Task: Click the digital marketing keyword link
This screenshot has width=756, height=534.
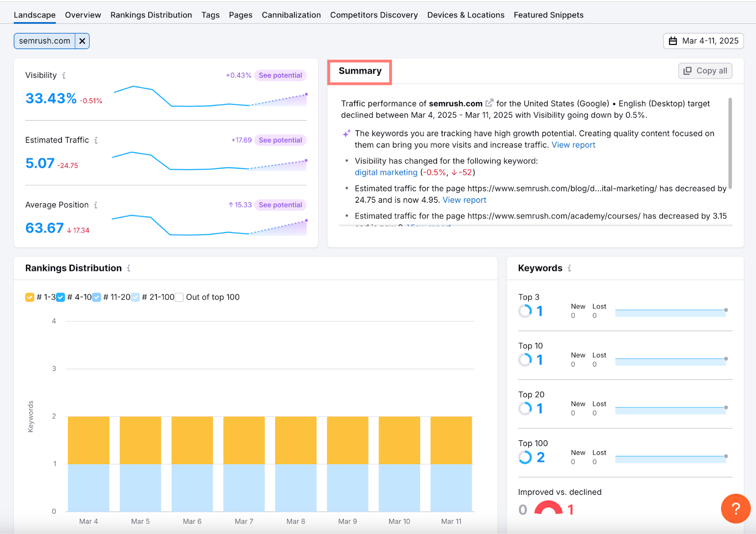Action: pos(386,172)
